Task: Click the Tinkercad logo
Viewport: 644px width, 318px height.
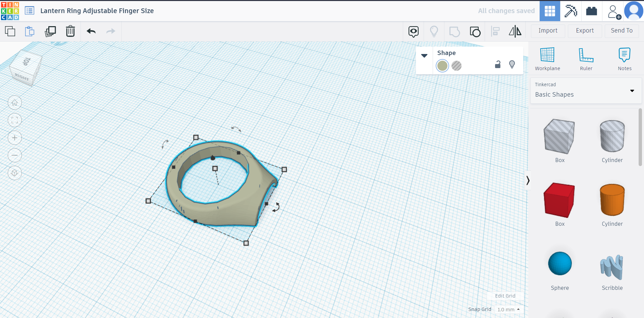Action: [10, 11]
